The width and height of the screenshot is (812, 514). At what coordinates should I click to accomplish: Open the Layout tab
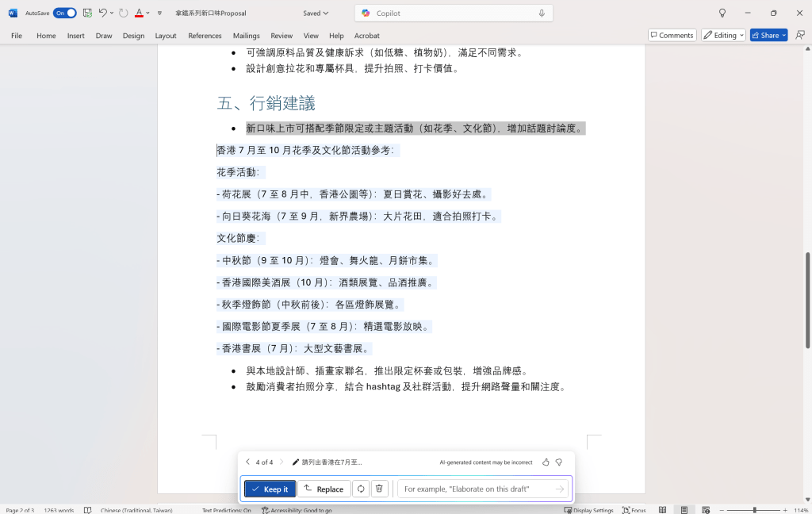(x=166, y=35)
